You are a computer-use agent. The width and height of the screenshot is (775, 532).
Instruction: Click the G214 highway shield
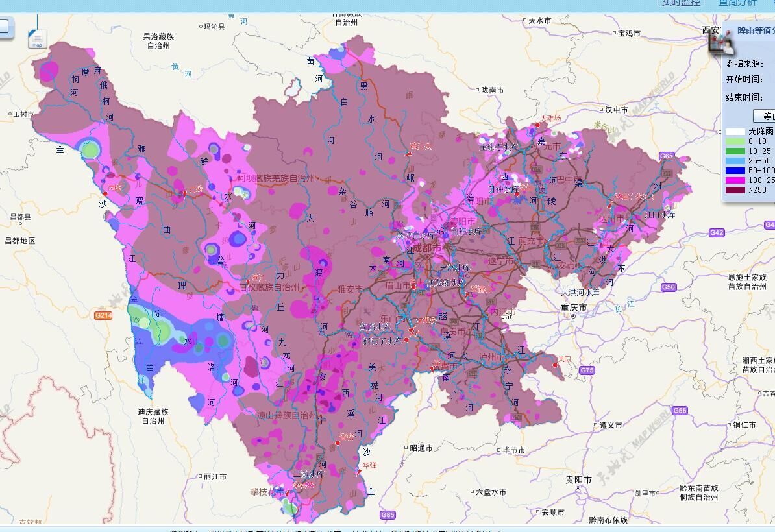[x=103, y=315]
